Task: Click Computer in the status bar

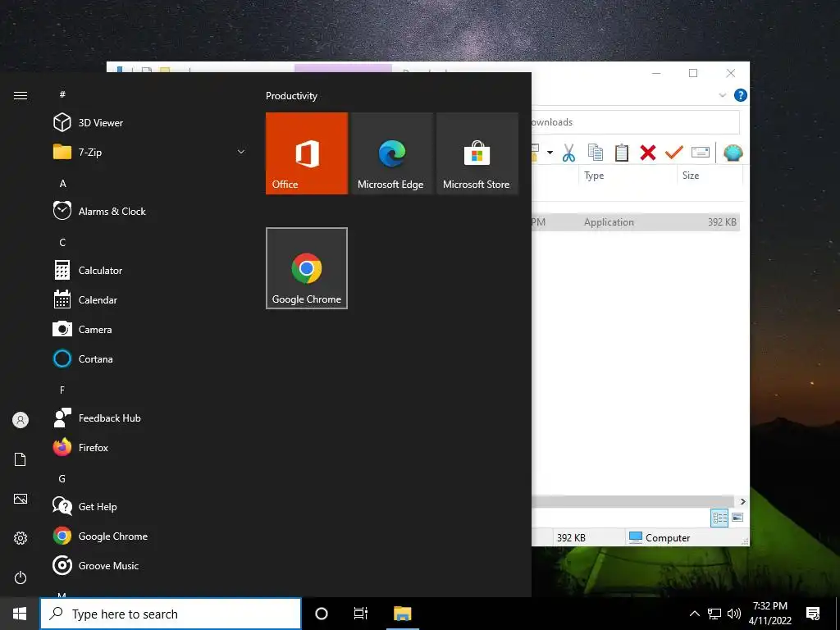Action: pos(660,537)
